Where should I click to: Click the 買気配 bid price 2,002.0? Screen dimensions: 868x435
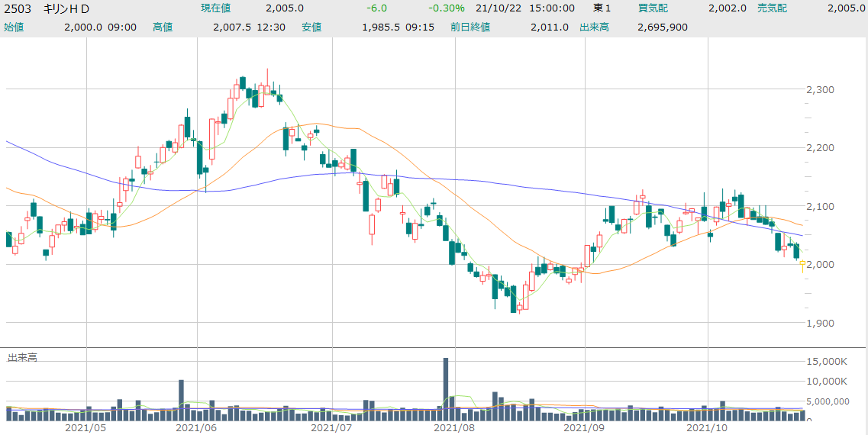point(727,8)
